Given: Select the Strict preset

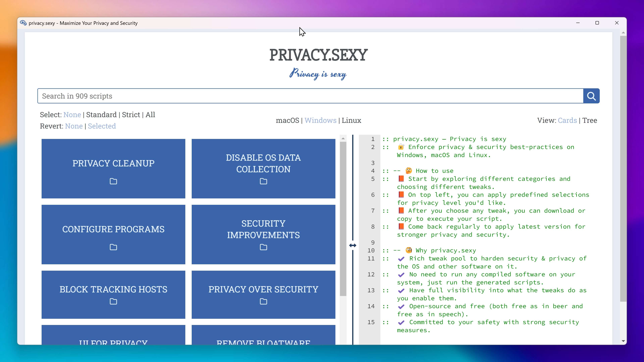Looking at the screenshot, I should point(131,115).
